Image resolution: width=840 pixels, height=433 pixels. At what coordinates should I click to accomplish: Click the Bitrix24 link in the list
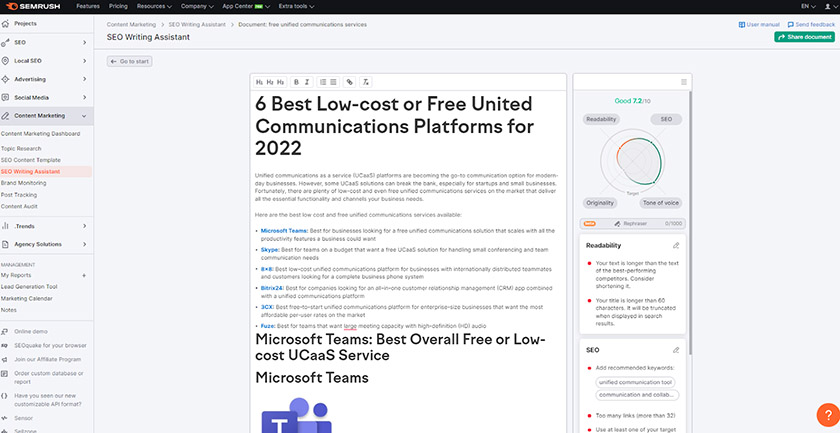point(271,288)
